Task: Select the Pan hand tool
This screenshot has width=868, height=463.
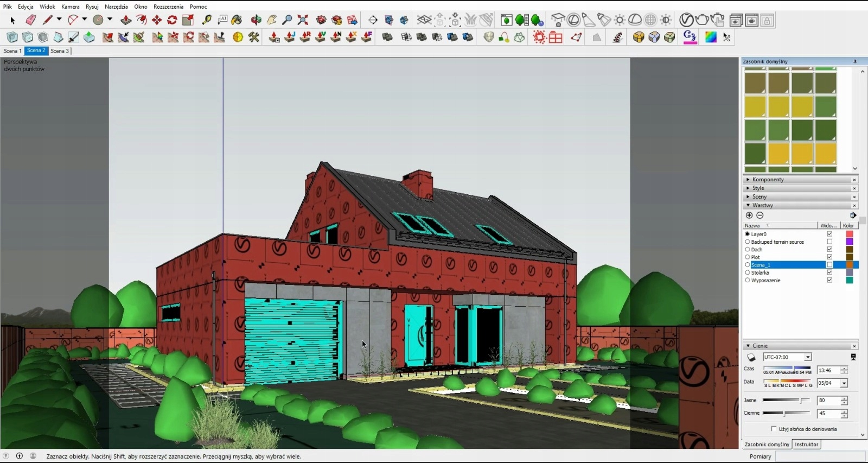Action: point(272,20)
